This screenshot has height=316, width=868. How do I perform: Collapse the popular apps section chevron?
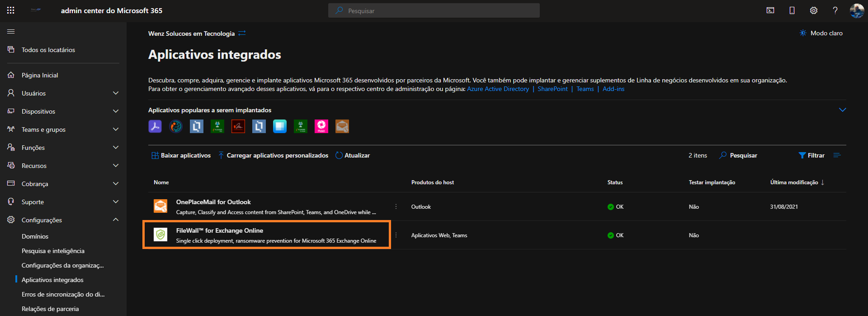(x=842, y=110)
